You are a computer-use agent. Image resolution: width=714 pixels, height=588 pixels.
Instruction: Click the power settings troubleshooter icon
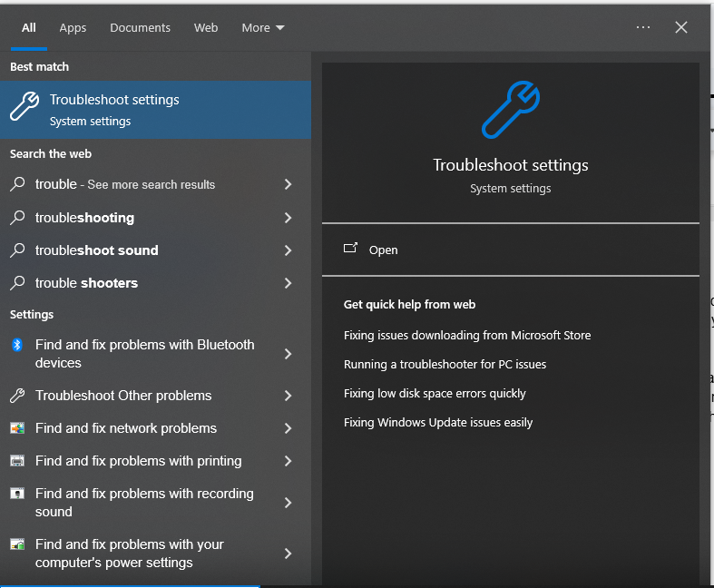point(17,544)
